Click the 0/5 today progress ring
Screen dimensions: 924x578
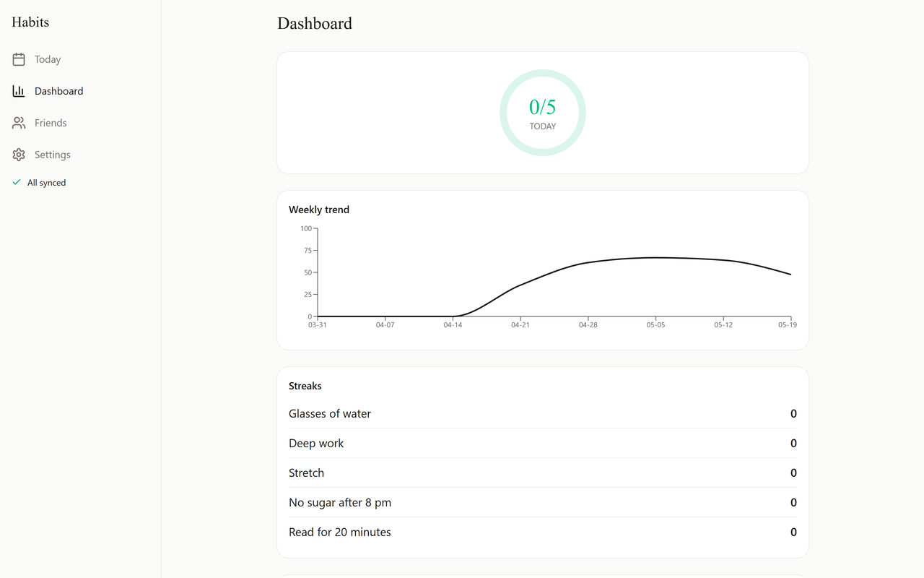pyautogui.click(x=543, y=113)
